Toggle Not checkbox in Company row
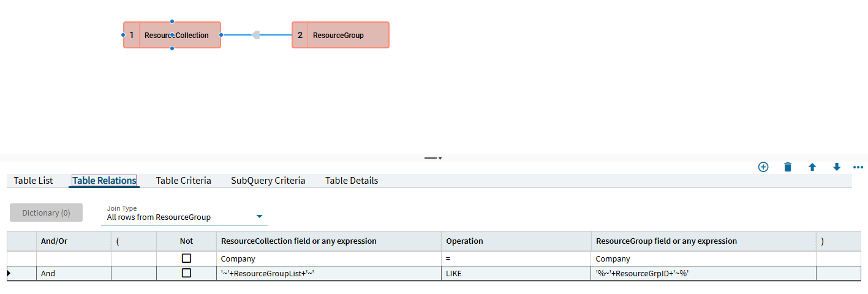This screenshot has height=294, width=868. point(187,258)
